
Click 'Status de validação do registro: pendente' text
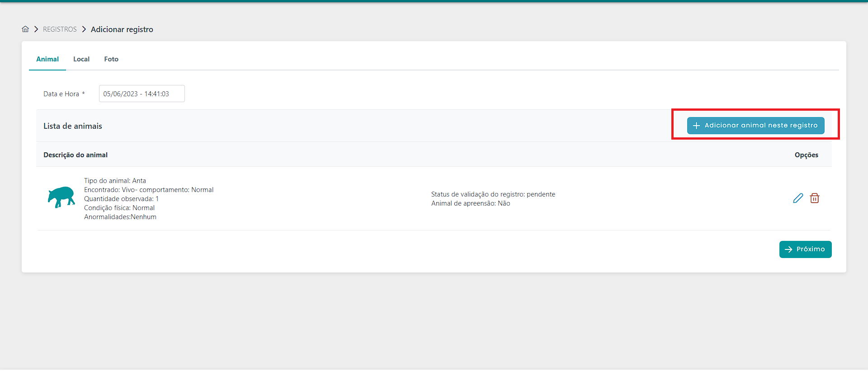tap(493, 194)
